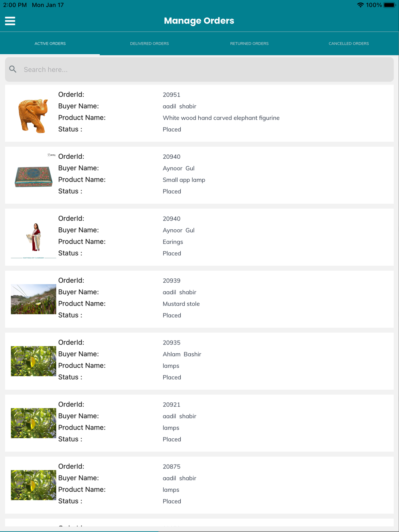This screenshot has height=532, width=399.
Task: Tap the battery status icon
Action: (389, 5)
